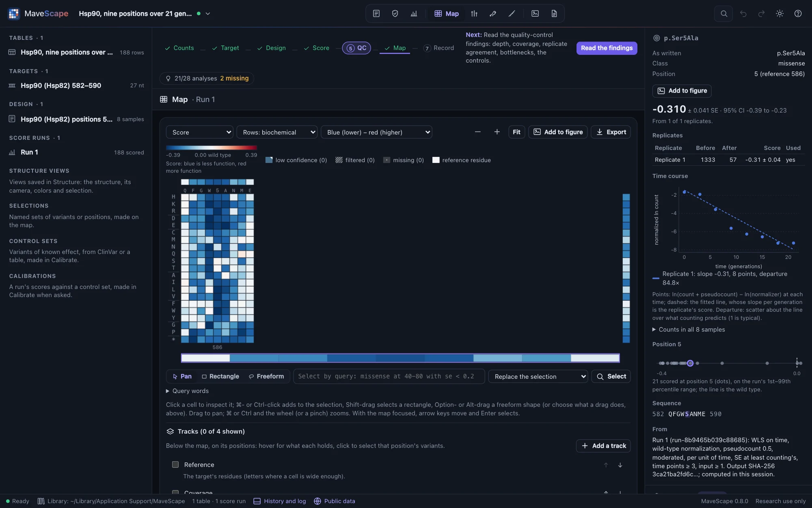Open the figure image icon in top toolbar
The image size is (812, 508).
(535, 13)
